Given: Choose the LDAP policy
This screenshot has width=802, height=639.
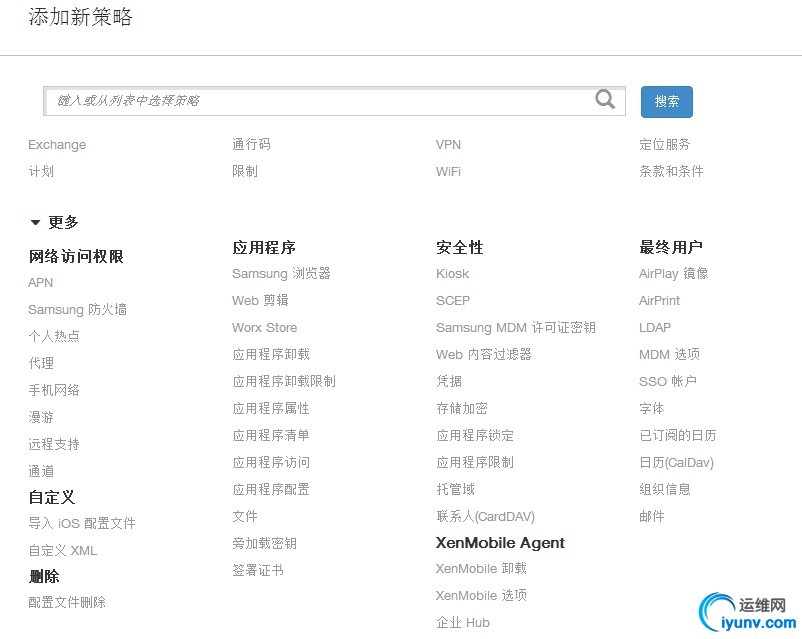Looking at the screenshot, I should coord(655,327).
